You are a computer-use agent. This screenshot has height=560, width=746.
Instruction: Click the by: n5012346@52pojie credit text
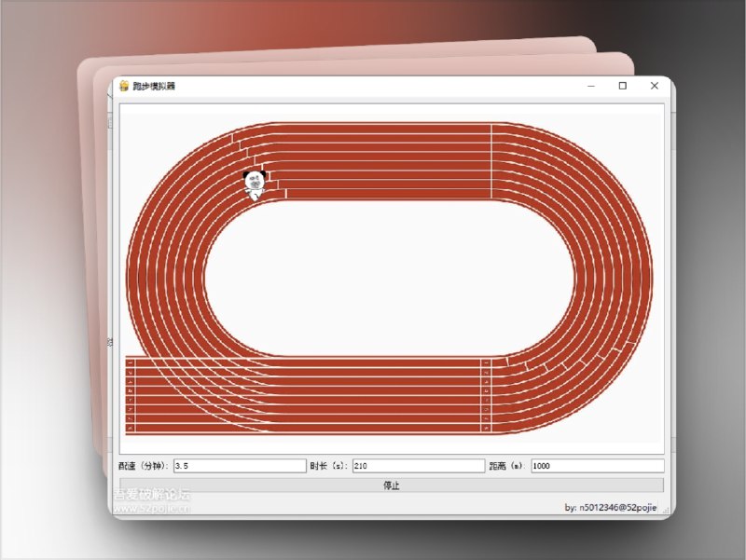pyautogui.click(x=611, y=508)
